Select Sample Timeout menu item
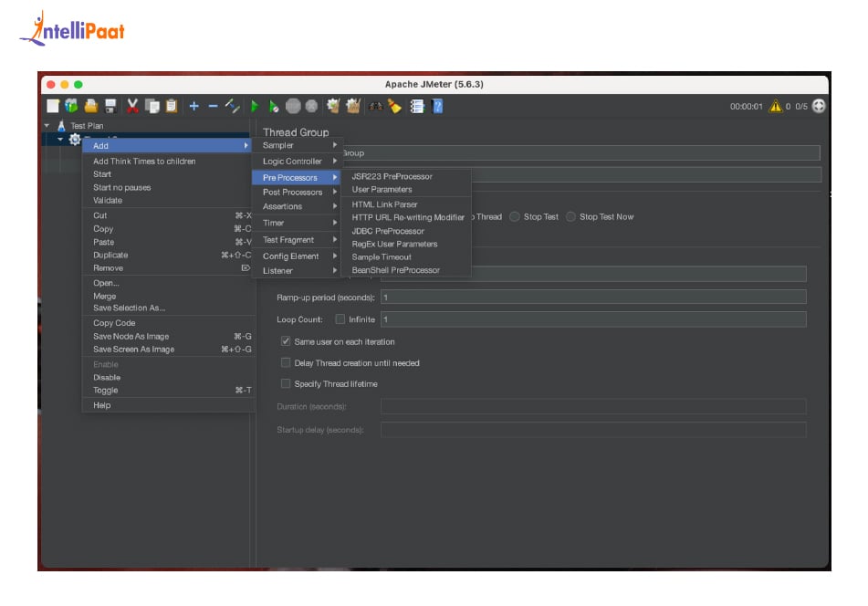Screen dimensions: 868x606 [406, 256]
